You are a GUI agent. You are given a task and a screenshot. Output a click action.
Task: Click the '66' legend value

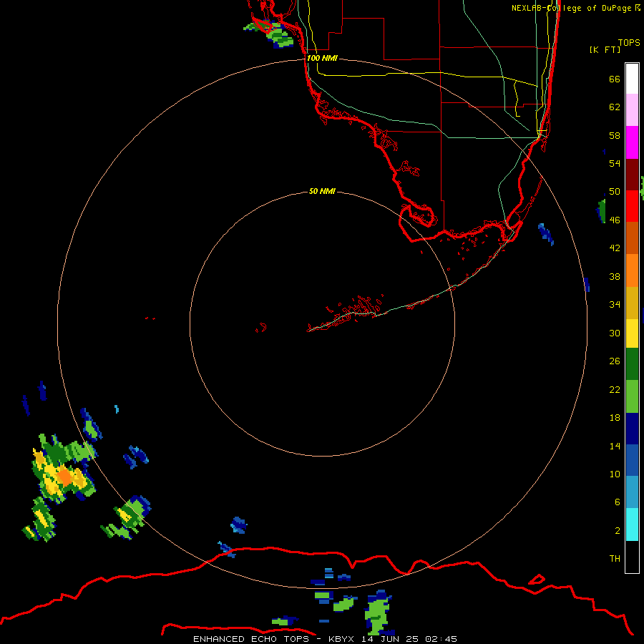coord(615,79)
